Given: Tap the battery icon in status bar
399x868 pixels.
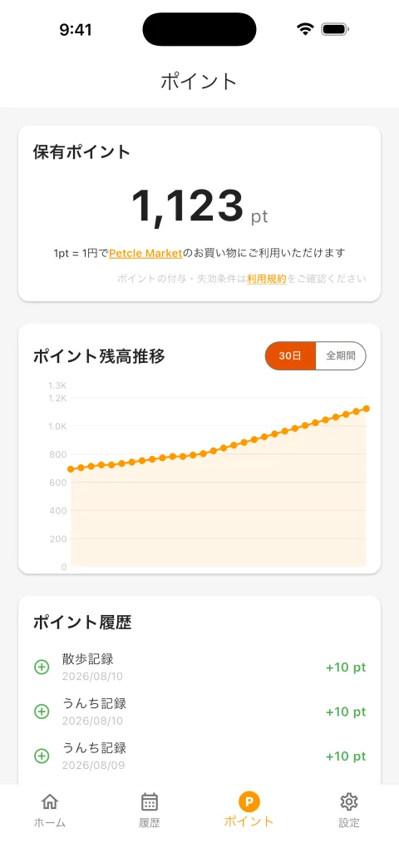Looking at the screenshot, I should (x=335, y=29).
